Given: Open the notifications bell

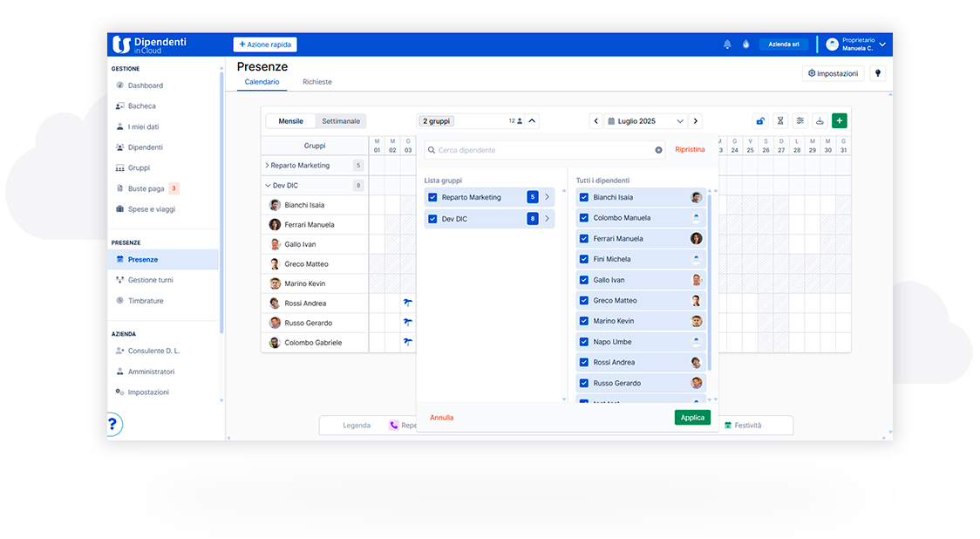Looking at the screenshot, I should (727, 44).
